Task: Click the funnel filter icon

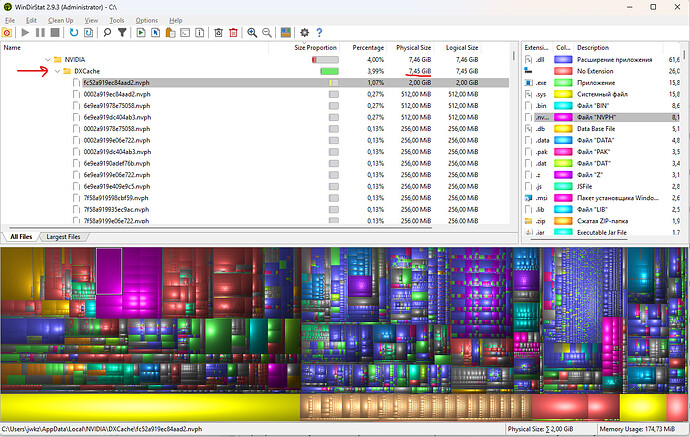Action: [122, 33]
